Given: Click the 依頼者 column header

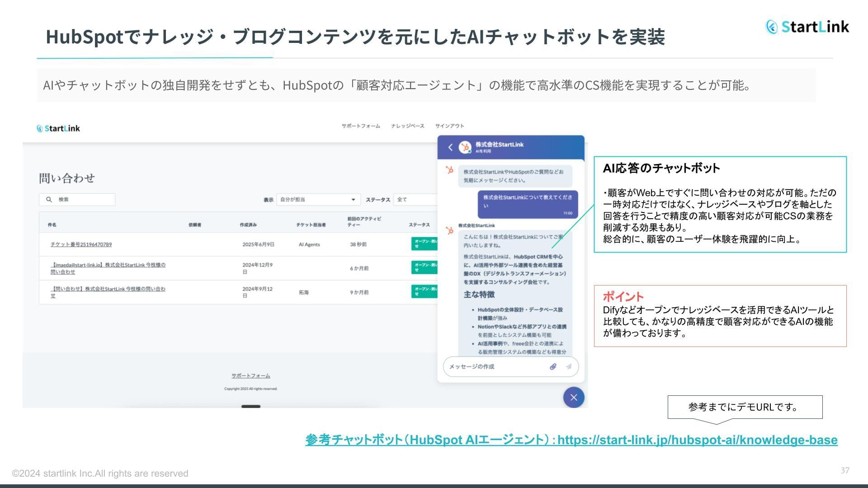Looking at the screenshot, I should click(x=195, y=225).
